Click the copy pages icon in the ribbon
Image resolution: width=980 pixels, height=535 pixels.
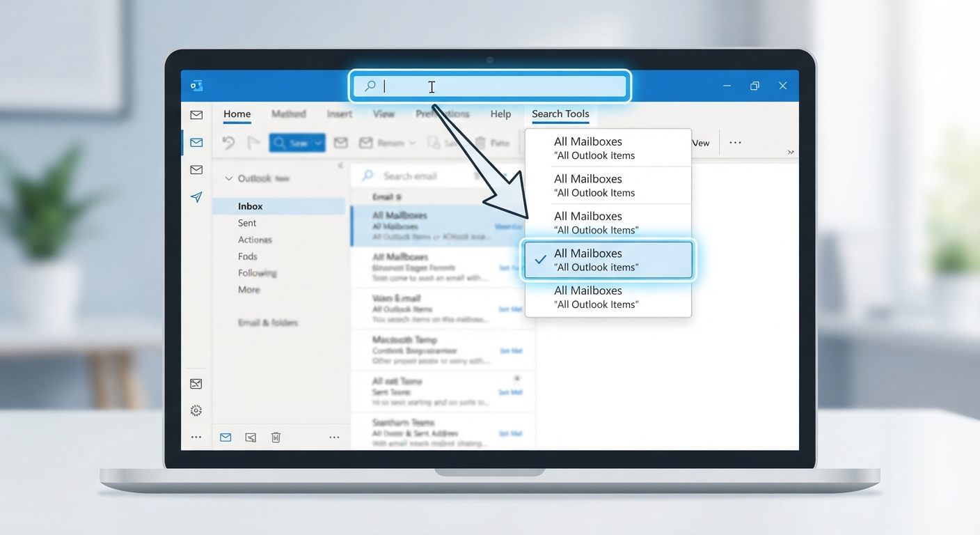(434, 143)
